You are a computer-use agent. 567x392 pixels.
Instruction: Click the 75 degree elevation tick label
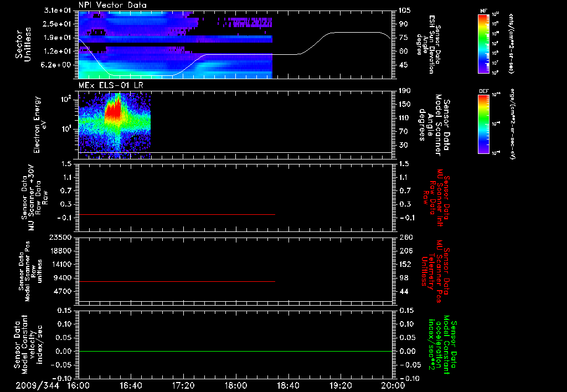click(x=403, y=38)
